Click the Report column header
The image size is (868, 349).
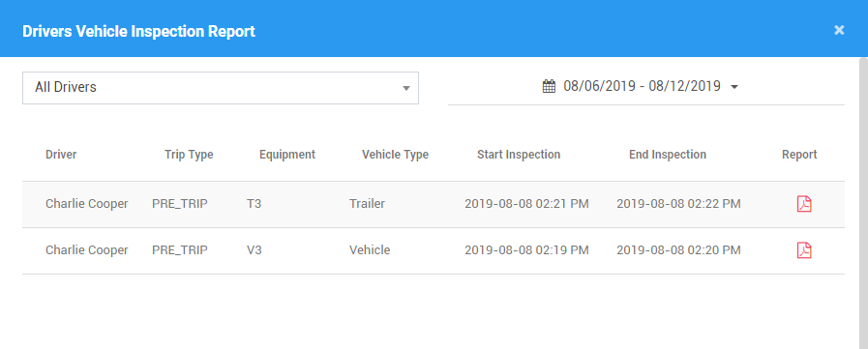click(799, 155)
